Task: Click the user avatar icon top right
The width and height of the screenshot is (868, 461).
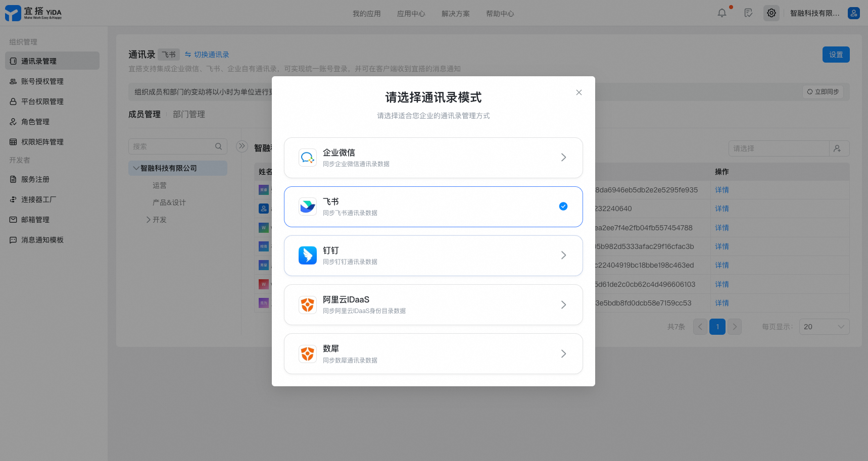Action: [854, 13]
